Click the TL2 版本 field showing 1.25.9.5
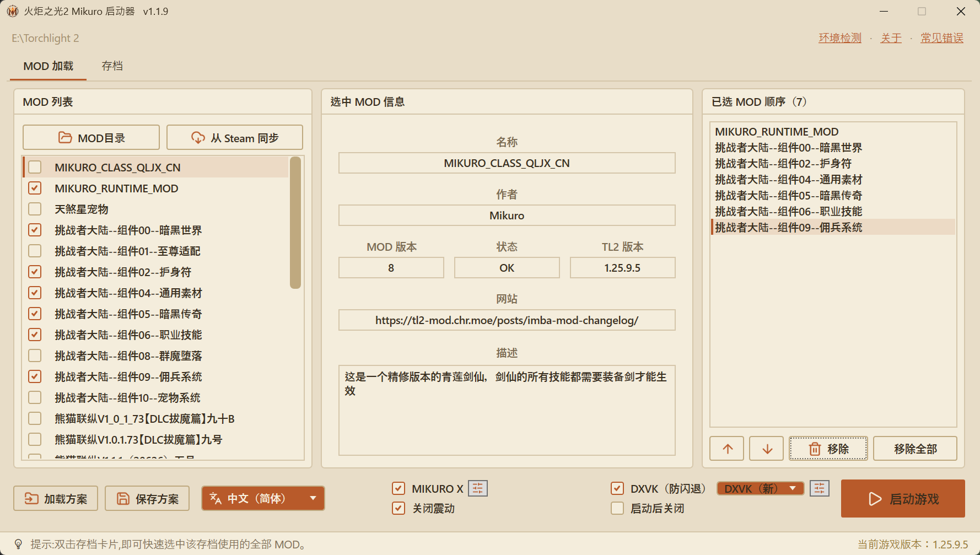Screen dimensions: 980x555 click(622, 268)
